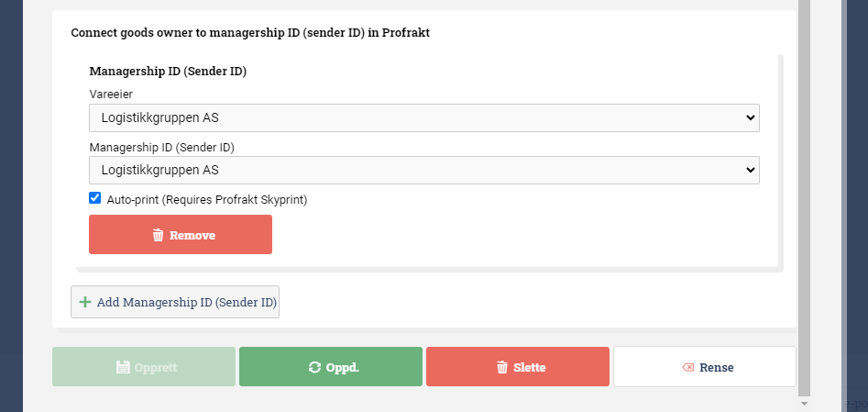Click the backspace eraser icon on Rense
Viewport: 868px width, 412px height.
tap(688, 367)
